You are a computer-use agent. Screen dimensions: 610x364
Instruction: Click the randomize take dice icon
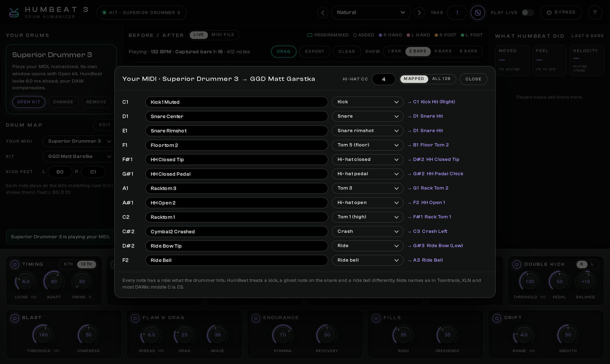[478, 13]
